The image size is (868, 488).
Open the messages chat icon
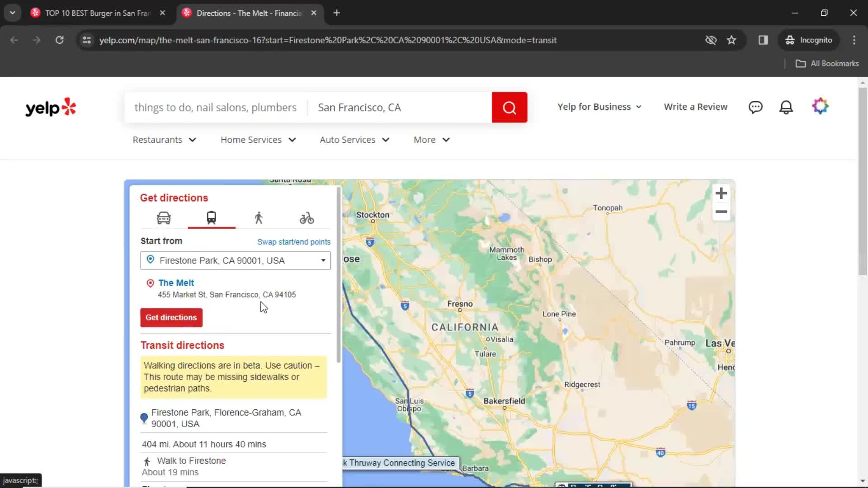tap(755, 107)
